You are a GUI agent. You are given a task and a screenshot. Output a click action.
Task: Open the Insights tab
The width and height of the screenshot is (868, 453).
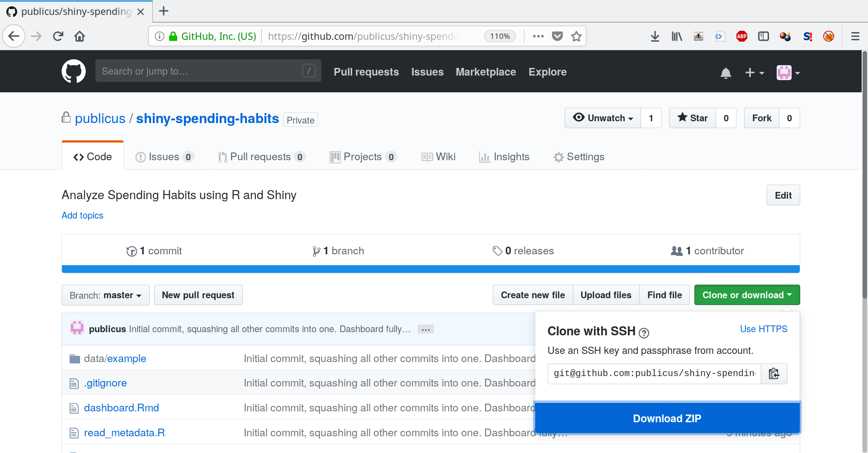tap(504, 157)
